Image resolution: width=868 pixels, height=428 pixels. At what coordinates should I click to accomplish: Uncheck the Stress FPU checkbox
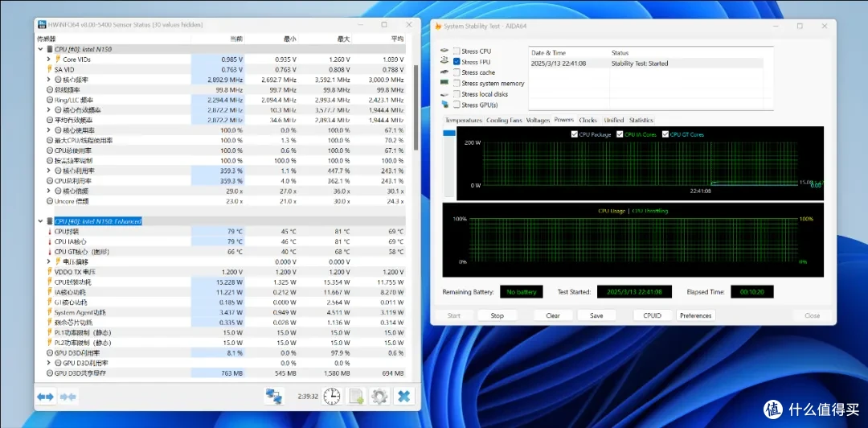(457, 61)
